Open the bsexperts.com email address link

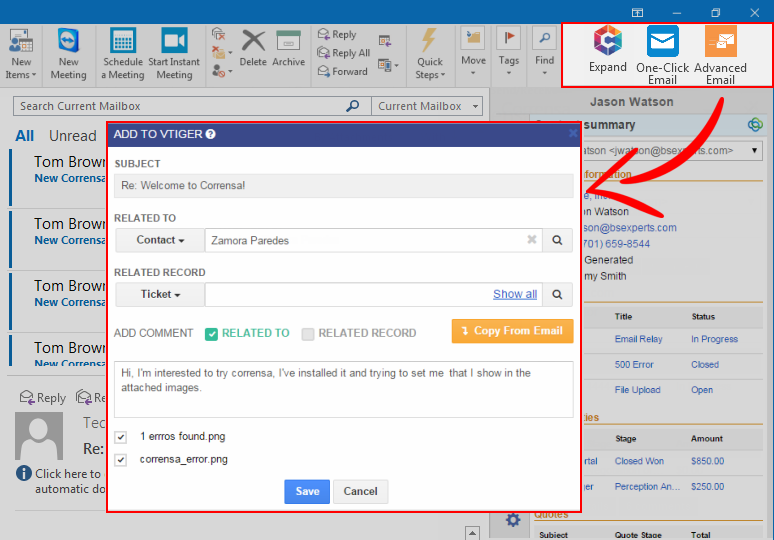(x=630, y=228)
